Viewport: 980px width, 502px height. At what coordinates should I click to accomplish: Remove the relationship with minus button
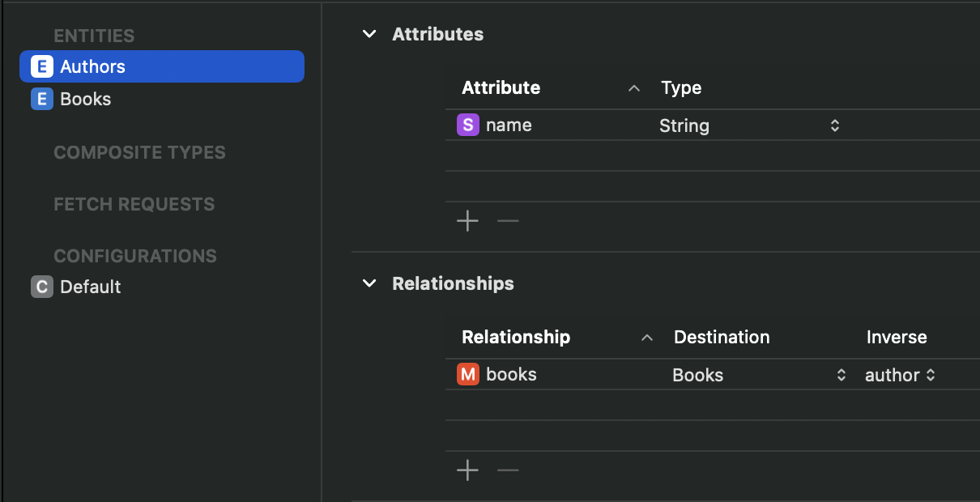[x=508, y=470]
